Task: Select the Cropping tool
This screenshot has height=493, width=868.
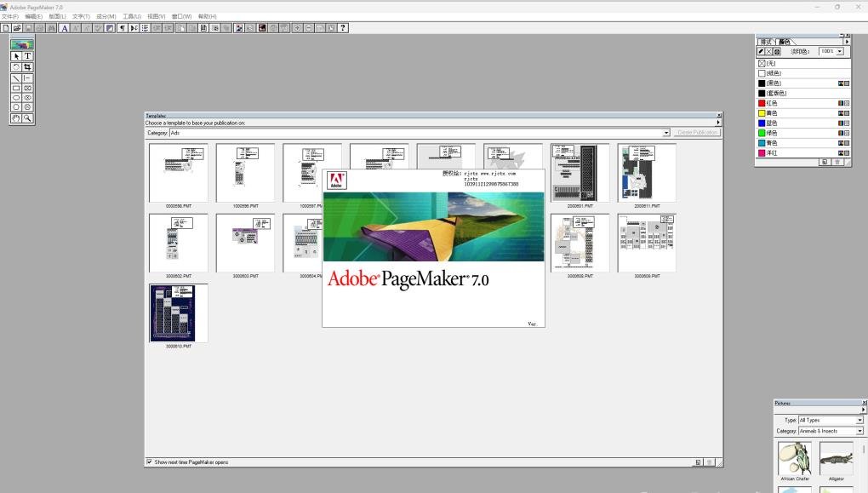Action: tap(28, 67)
